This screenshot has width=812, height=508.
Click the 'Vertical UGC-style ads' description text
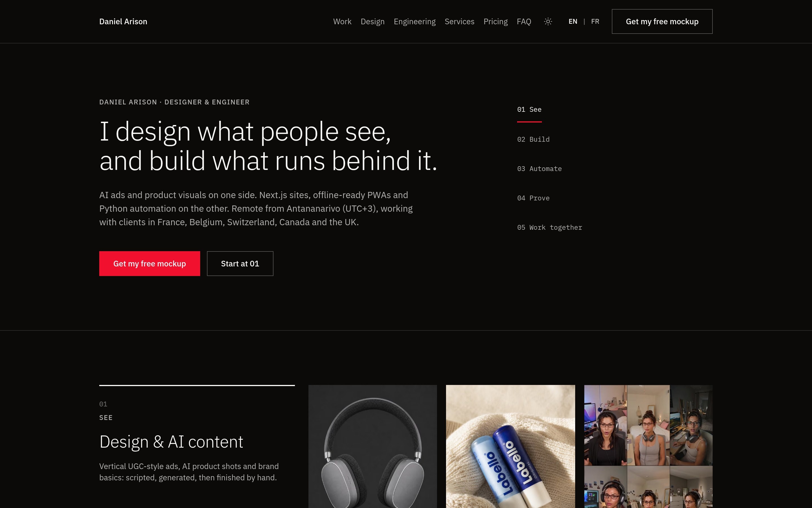click(x=189, y=472)
